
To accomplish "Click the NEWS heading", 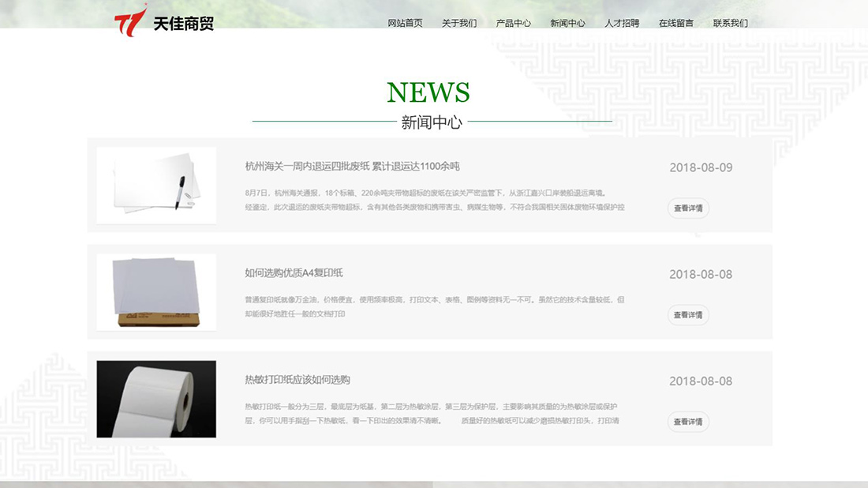I will 428,92.
